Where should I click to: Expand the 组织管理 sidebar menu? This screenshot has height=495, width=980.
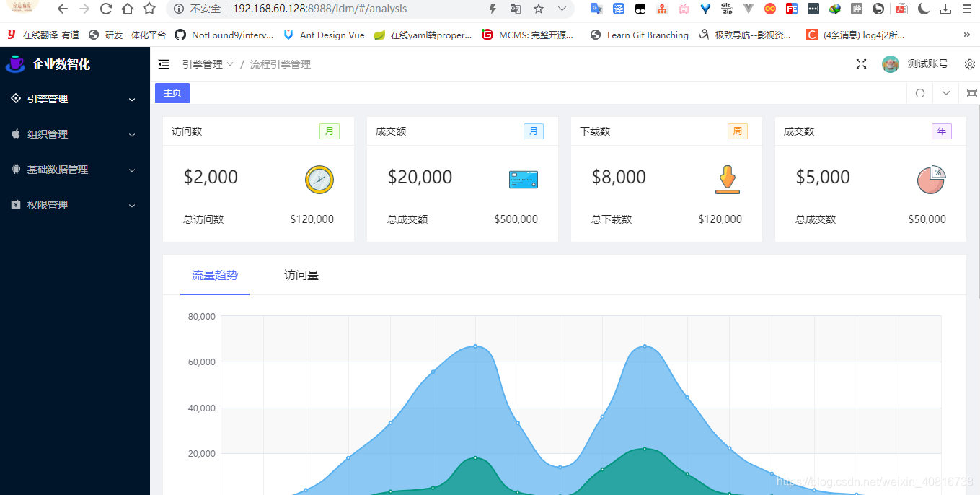click(x=75, y=134)
